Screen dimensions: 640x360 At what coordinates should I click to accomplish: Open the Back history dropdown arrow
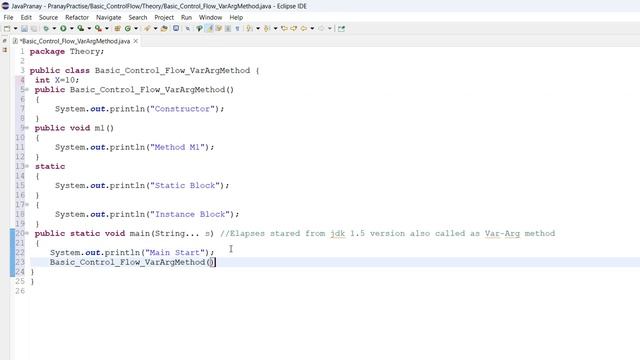(x=312, y=29)
